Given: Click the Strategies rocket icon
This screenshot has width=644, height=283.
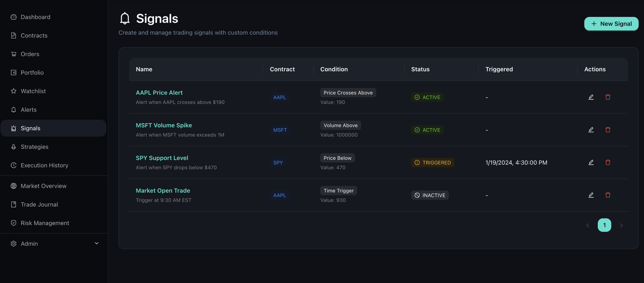Looking at the screenshot, I should click(x=14, y=146).
